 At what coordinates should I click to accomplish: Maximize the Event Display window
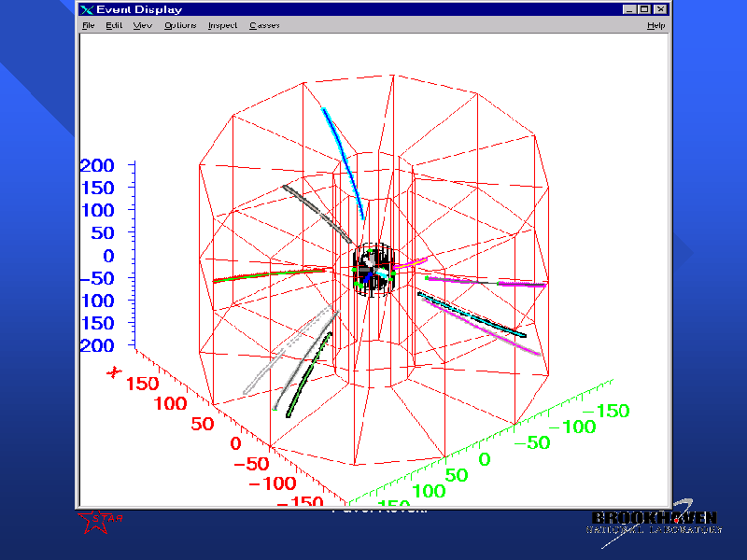[x=643, y=9]
